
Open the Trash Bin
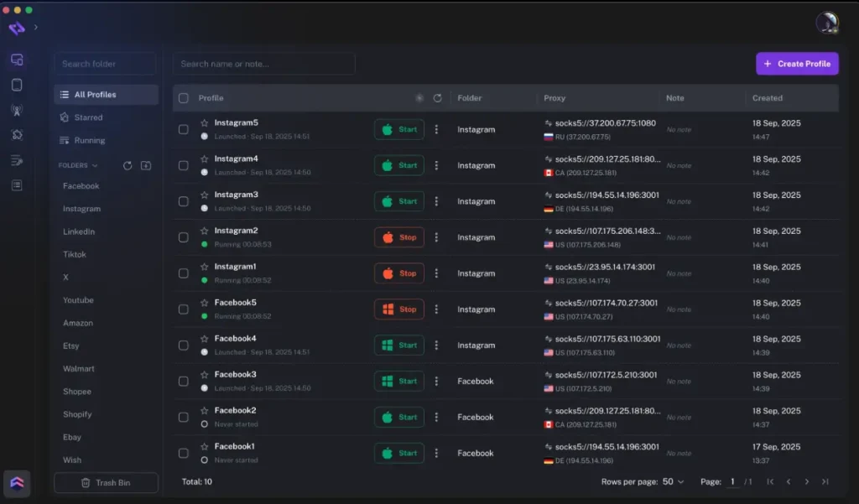point(106,482)
